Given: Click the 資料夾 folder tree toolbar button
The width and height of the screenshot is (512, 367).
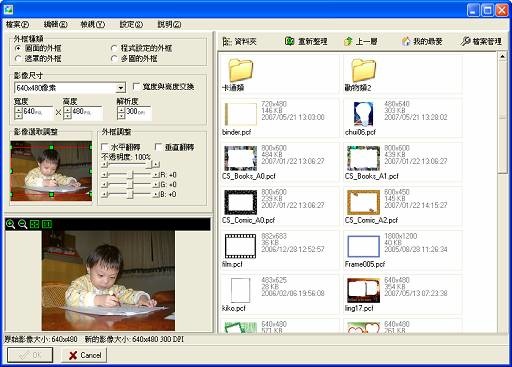Looking at the screenshot, I should [x=239, y=42].
